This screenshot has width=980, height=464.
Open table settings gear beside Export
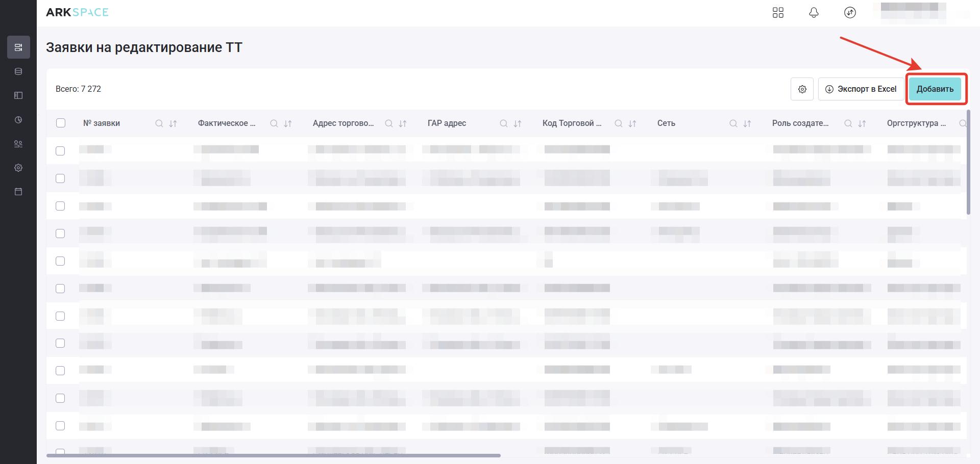[802, 89]
